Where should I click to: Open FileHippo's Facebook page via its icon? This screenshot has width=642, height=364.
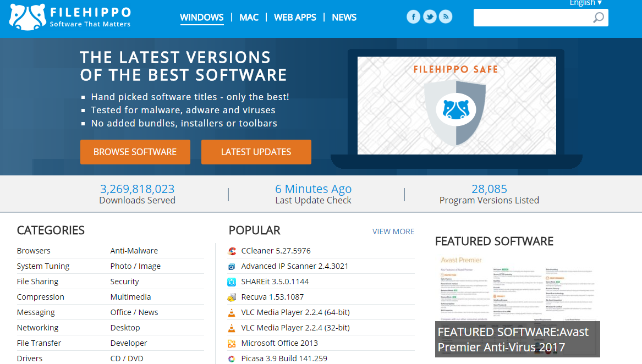click(413, 16)
